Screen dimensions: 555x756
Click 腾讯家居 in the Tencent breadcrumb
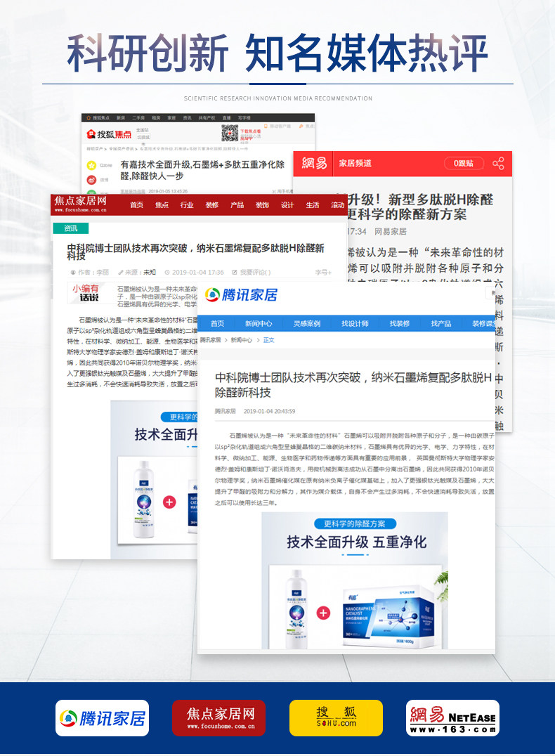point(210,340)
